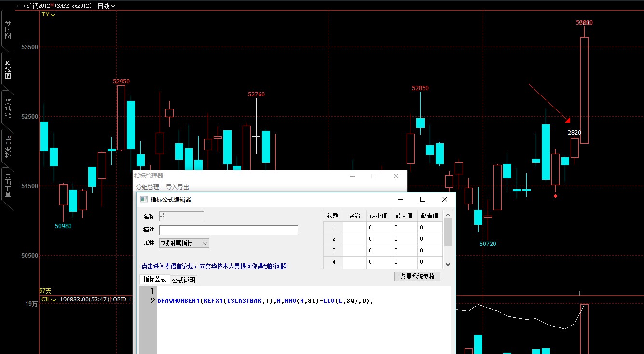This screenshot has height=354, width=644.
Task: Expand the CJL sub-chart indicator dropdown
Action: click(x=48, y=300)
